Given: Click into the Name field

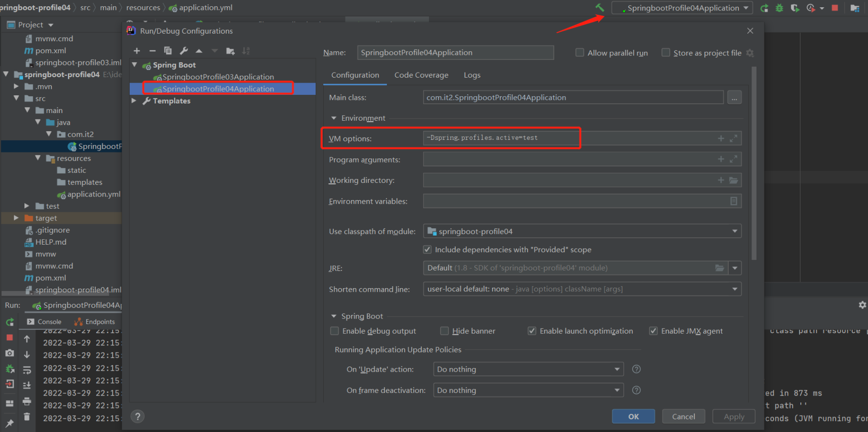Looking at the screenshot, I should tap(455, 53).
